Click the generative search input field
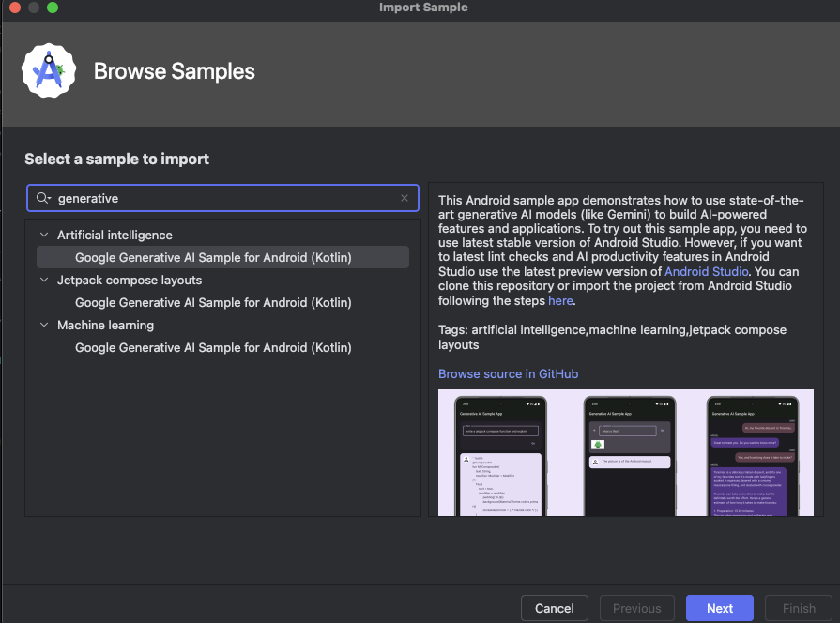Screen dimensions: 840x623 [222, 198]
